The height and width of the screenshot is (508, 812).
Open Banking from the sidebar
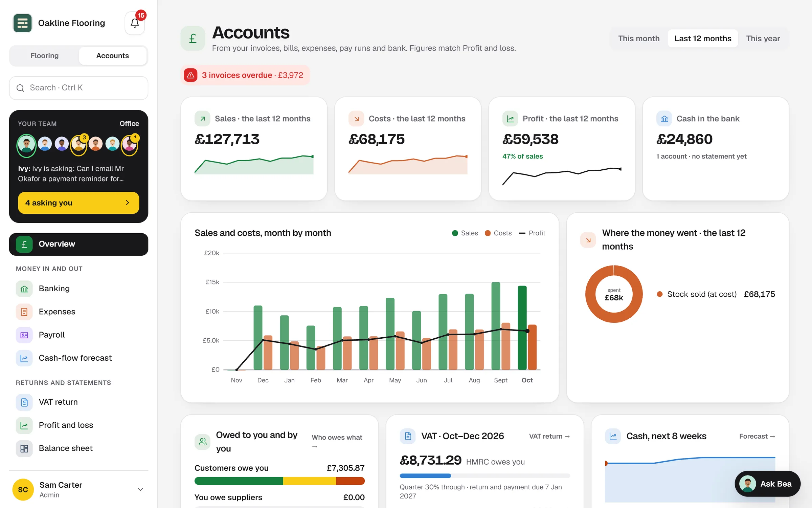point(78,289)
